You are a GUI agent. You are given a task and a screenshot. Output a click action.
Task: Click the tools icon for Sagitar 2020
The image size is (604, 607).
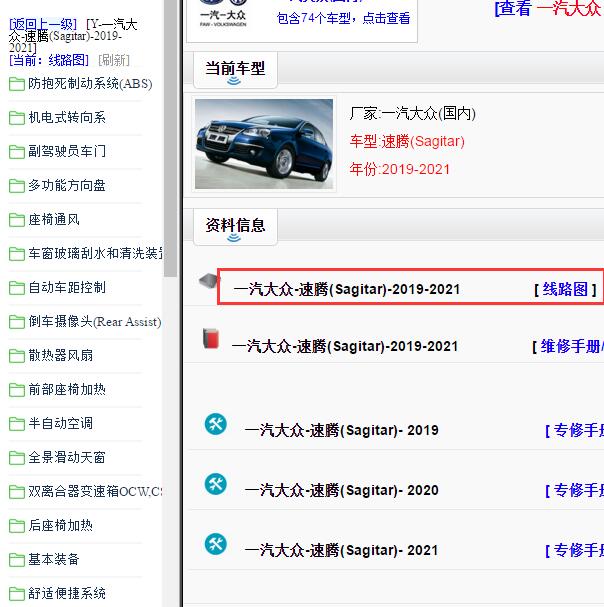(216, 484)
